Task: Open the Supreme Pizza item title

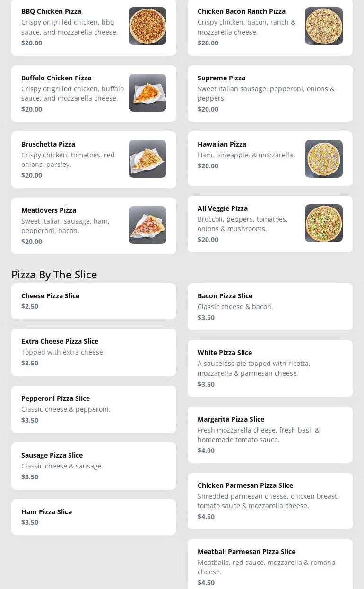Action: (221, 78)
